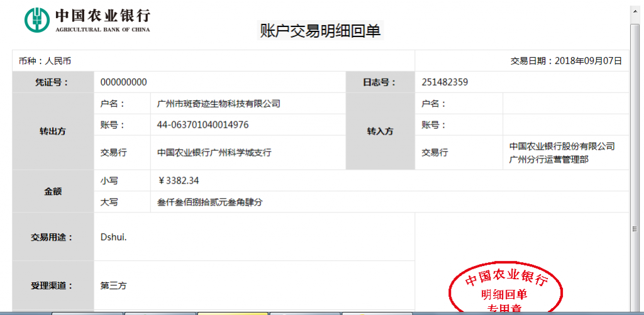Image resolution: width=644 pixels, height=315 pixels.
Task: Click the 凭证号 label cell
Action: (53, 82)
